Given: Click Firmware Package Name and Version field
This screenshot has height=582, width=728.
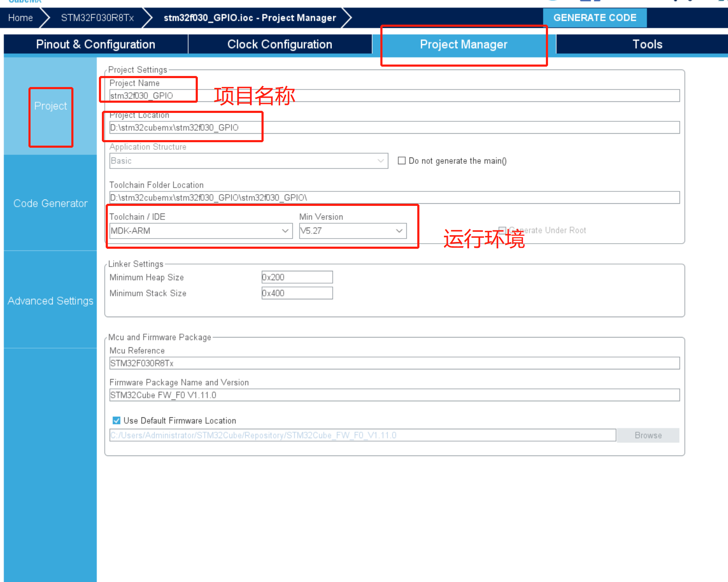Looking at the screenshot, I should click(394, 395).
